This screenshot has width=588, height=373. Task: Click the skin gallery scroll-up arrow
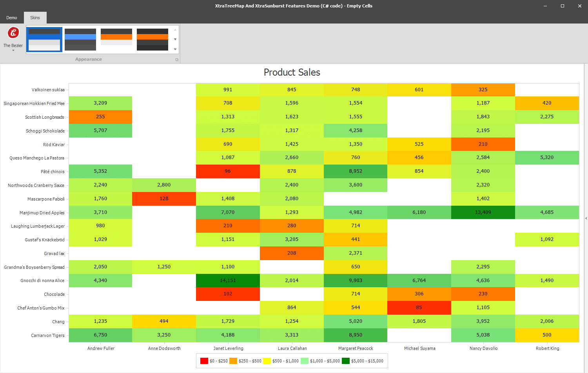(175, 29)
